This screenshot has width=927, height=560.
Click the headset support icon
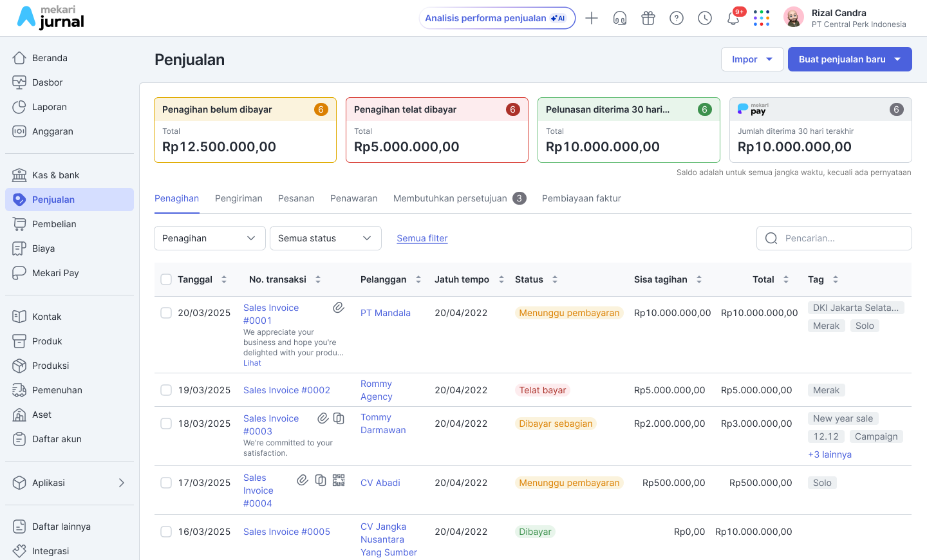[x=620, y=19]
